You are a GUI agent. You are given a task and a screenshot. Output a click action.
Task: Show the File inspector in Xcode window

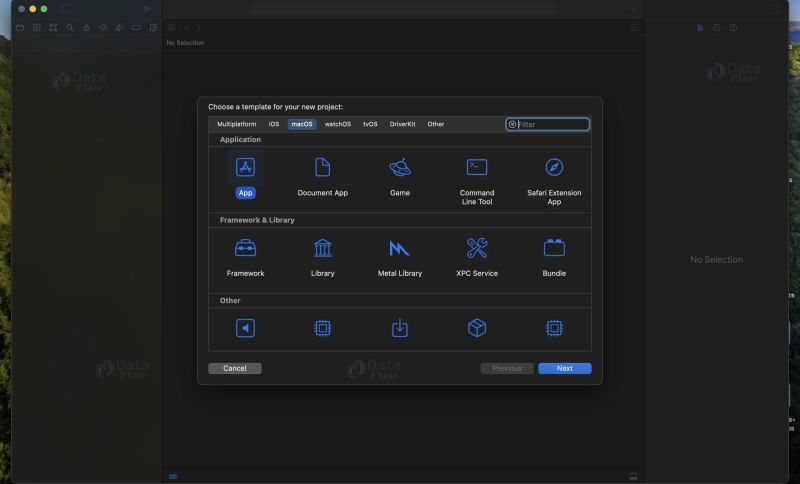click(700, 28)
